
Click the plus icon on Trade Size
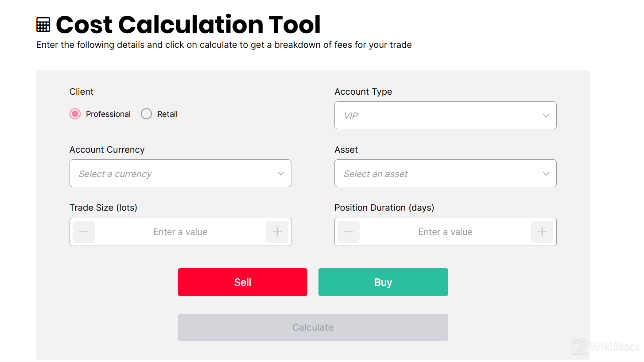(277, 231)
